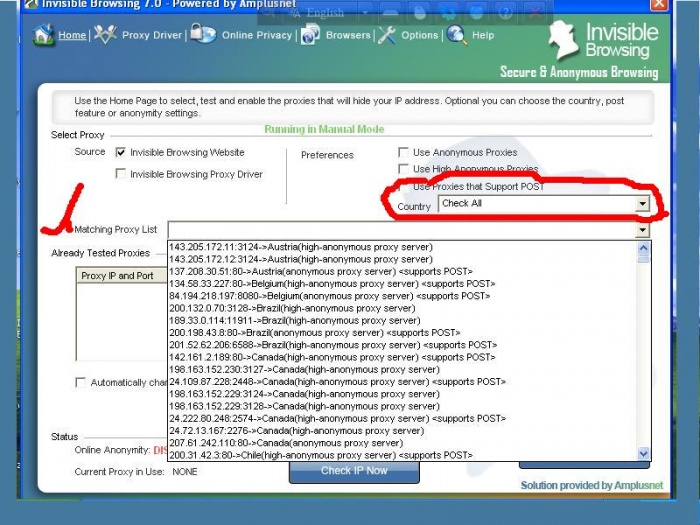
Task: Select proxy 200.198.43.8:80 Brazil
Action: pos(402,333)
